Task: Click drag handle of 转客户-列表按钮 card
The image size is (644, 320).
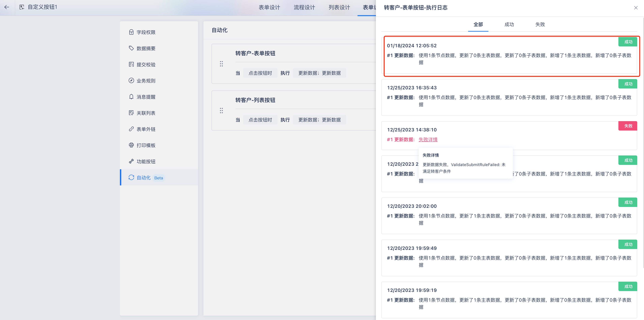Action: point(221,111)
